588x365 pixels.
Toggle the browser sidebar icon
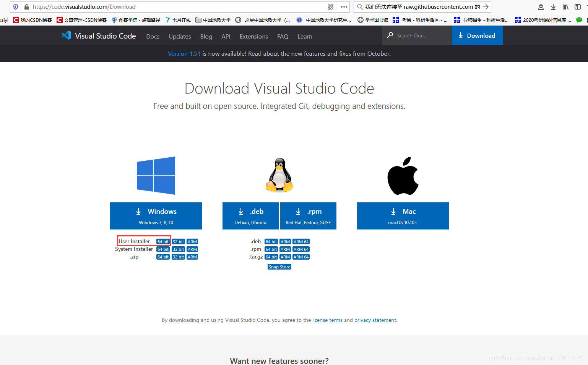[578, 7]
